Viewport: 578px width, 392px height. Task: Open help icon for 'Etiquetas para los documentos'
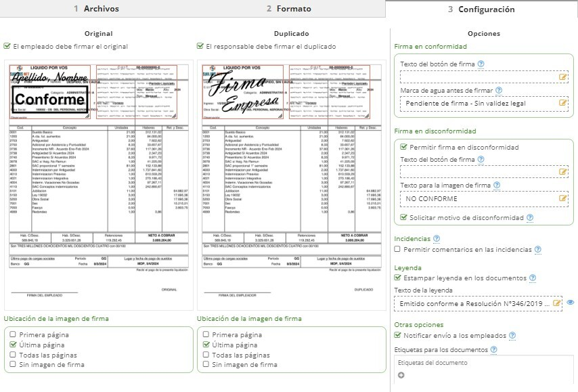(x=494, y=349)
